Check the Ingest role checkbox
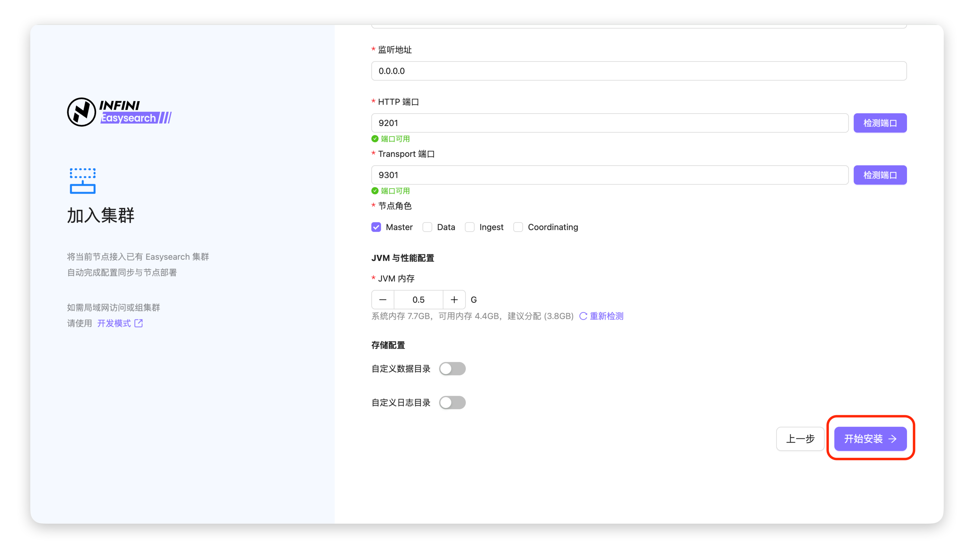This screenshot has height=560, width=974. point(469,227)
